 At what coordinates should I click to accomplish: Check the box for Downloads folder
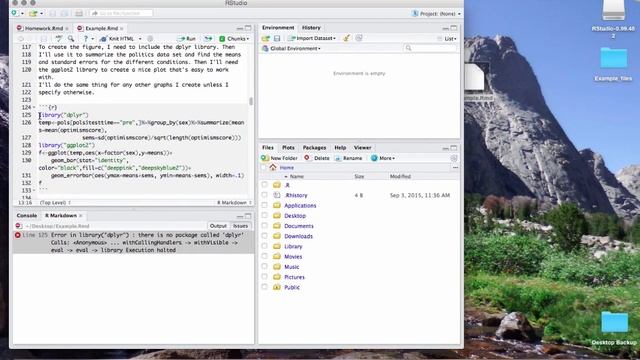(x=264, y=236)
